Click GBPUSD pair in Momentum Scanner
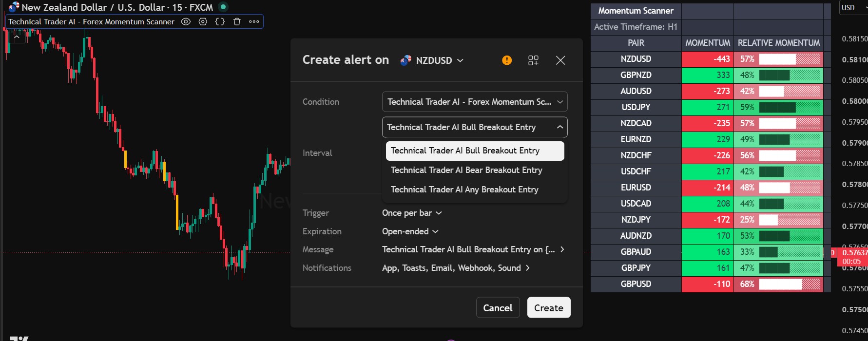Image resolution: width=868 pixels, height=341 pixels. [x=636, y=284]
